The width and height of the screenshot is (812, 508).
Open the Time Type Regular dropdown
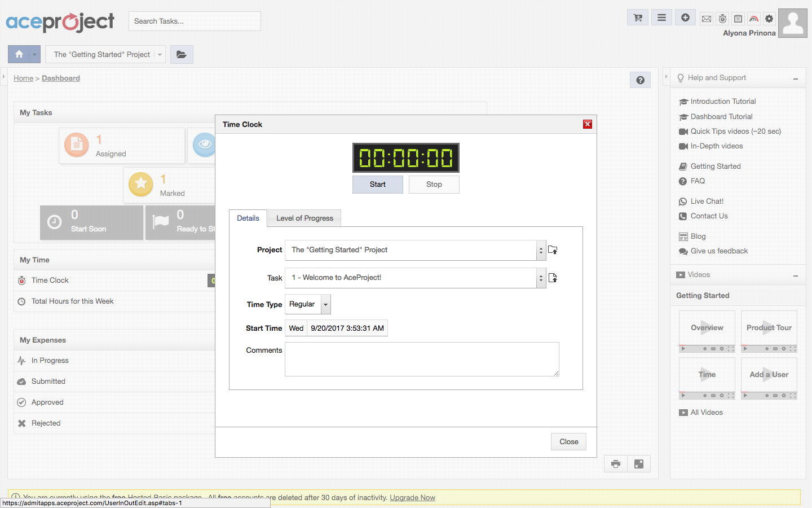308,304
